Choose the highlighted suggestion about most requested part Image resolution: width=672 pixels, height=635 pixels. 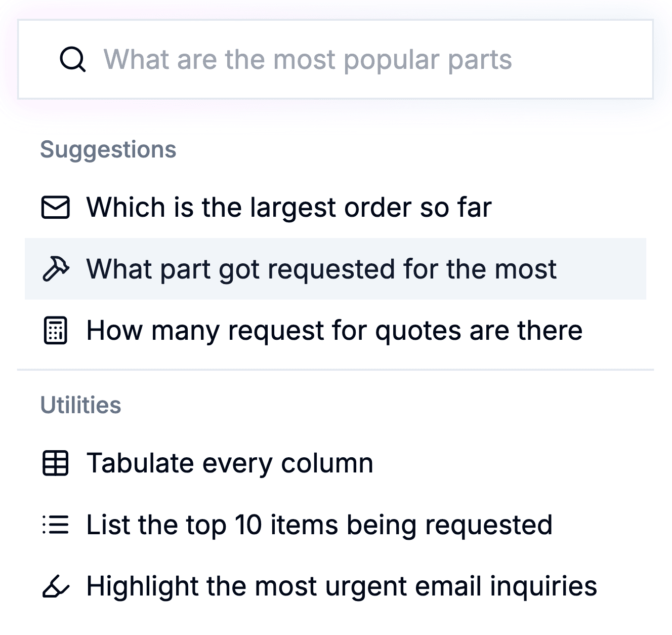coord(321,269)
